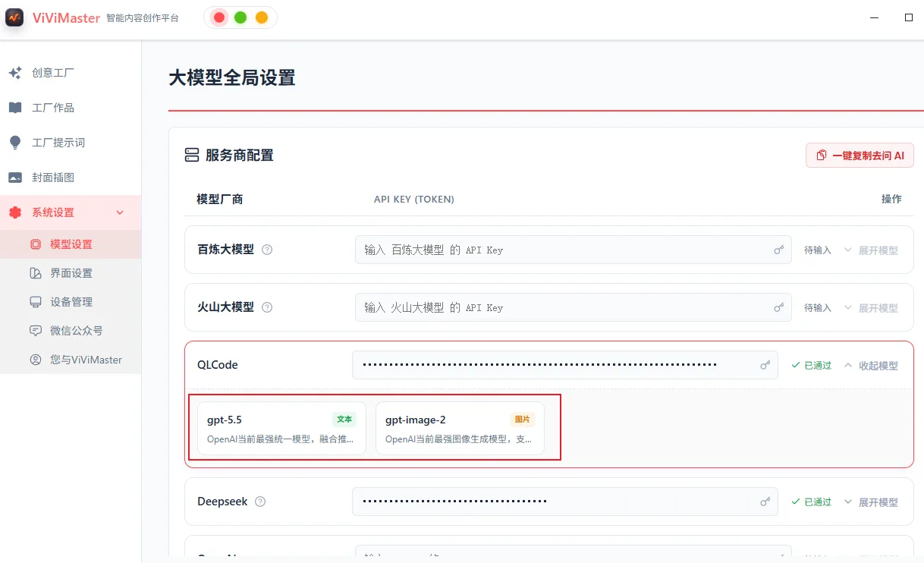Screen dimensions: 924x563
Task: Click the book icon beside 工厂作品
Action: coord(15,108)
